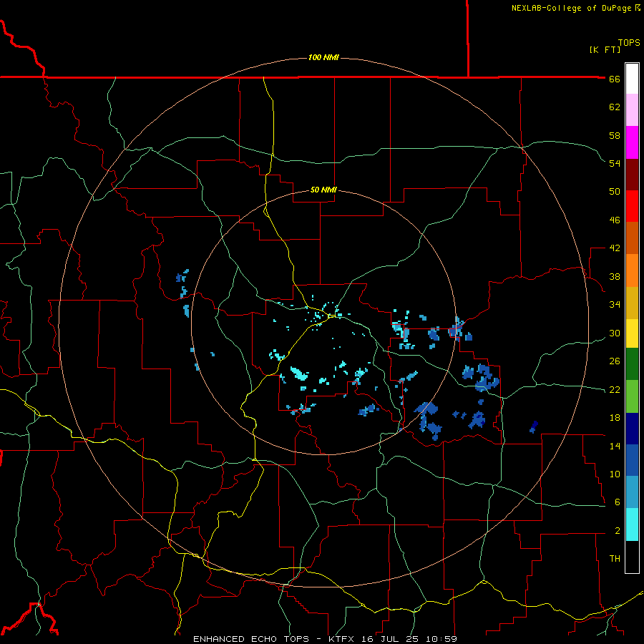Click the 18 legend value label
The height and width of the screenshot is (644, 644).
point(615,418)
